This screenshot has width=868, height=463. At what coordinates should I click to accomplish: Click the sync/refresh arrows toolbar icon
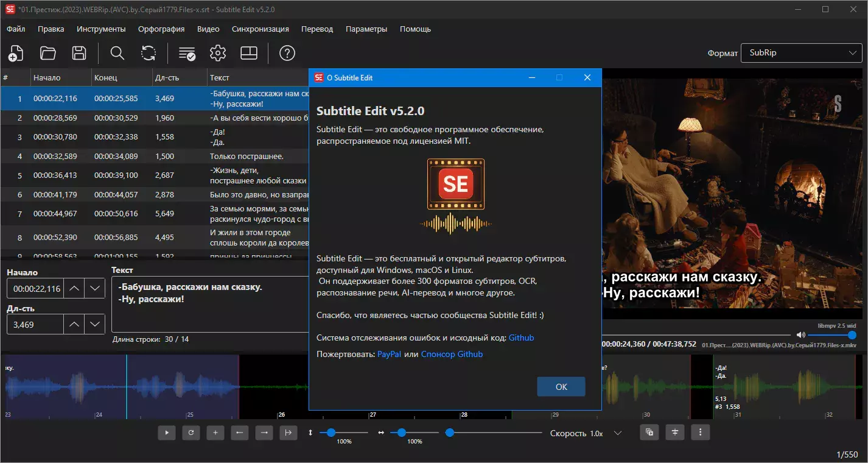pyautogui.click(x=149, y=53)
